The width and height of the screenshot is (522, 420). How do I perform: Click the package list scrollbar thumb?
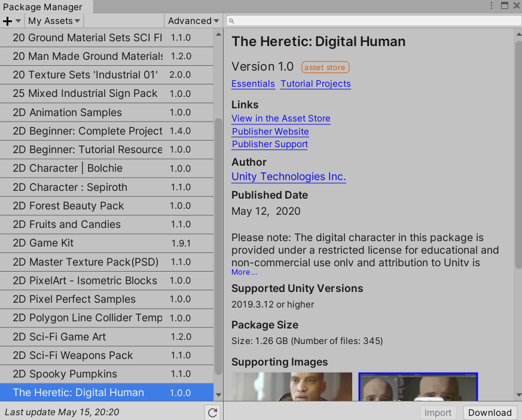click(x=218, y=246)
